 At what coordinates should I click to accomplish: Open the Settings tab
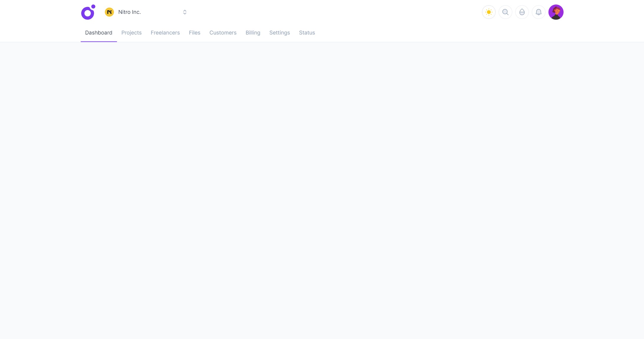tap(279, 33)
